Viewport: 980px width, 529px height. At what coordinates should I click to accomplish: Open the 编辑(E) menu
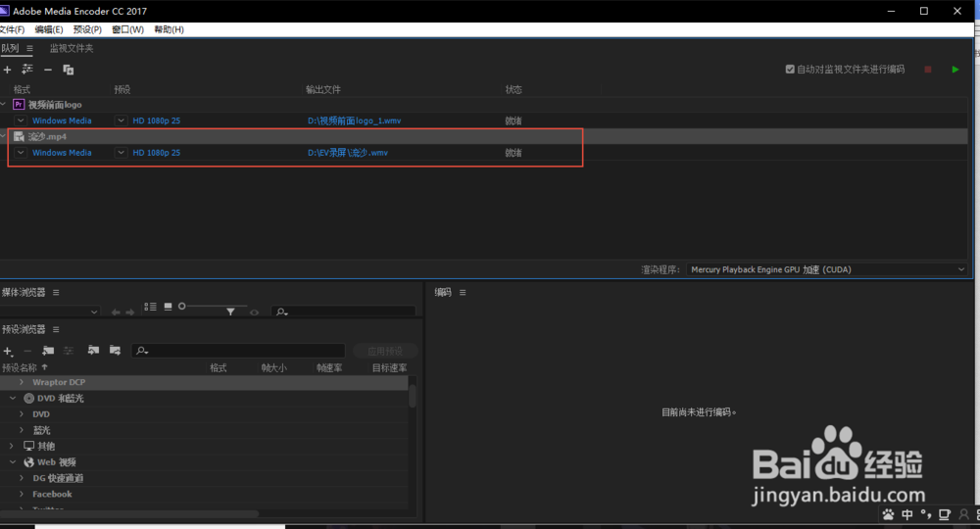pyautogui.click(x=49, y=29)
